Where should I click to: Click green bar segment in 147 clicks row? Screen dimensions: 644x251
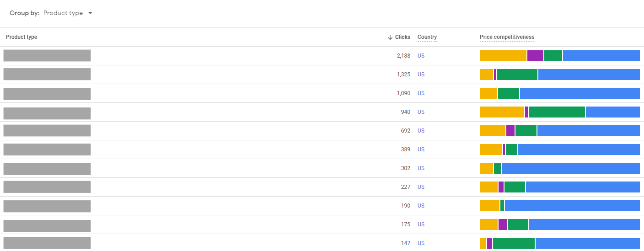[513, 243]
